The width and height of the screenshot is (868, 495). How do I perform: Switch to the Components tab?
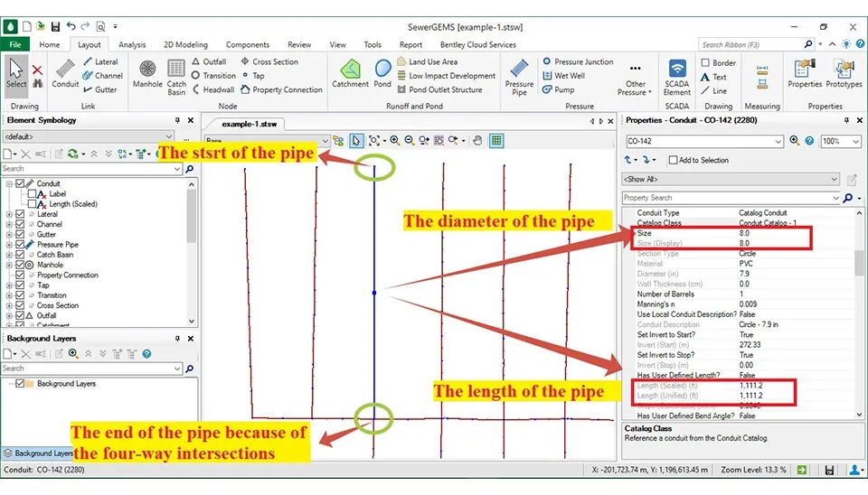247,44
